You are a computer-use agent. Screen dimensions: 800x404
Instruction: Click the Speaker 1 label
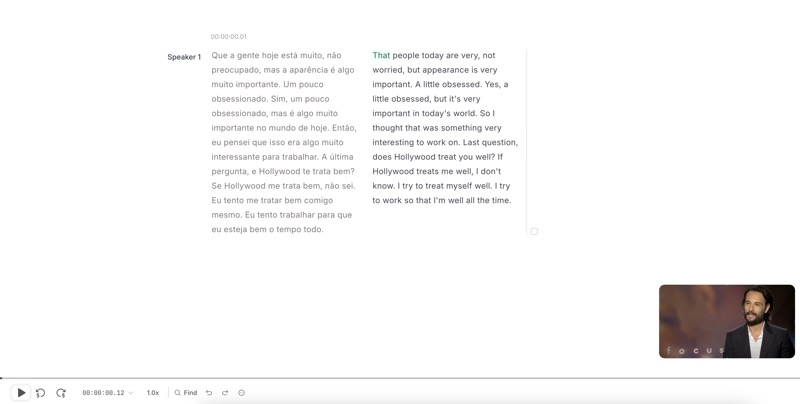click(x=184, y=57)
